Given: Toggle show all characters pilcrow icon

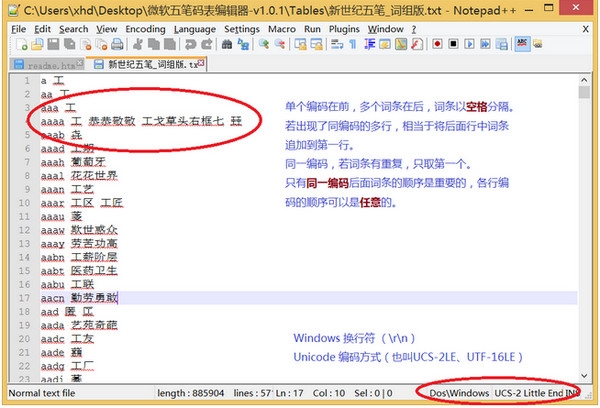Looking at the screenshot, I should tap(353, 44).
